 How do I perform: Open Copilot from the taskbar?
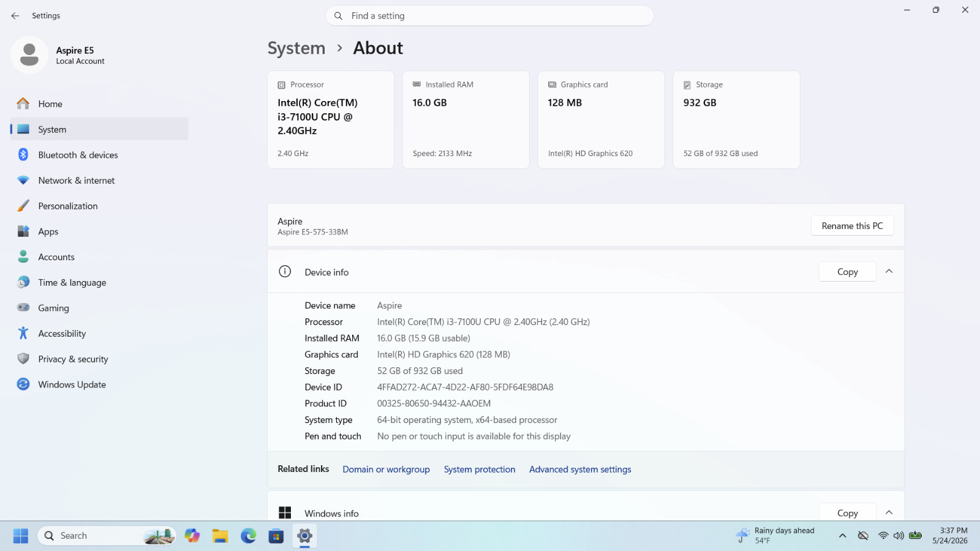click(192, 536)
